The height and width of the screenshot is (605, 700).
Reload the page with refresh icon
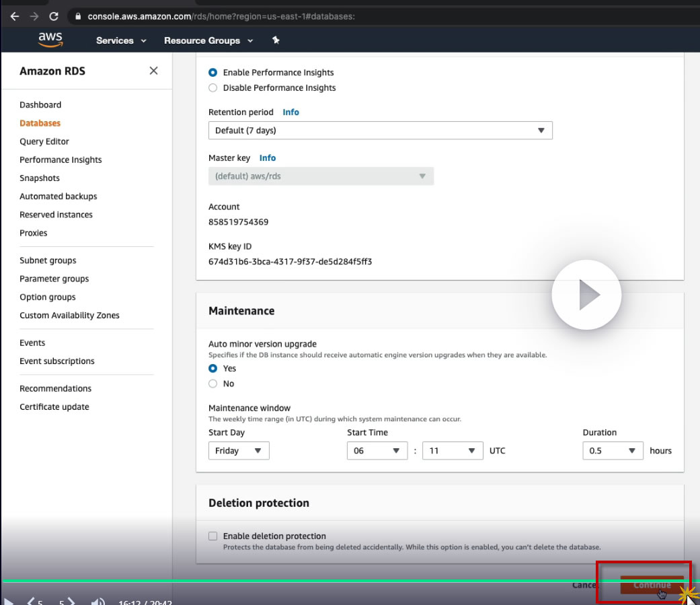54,17
